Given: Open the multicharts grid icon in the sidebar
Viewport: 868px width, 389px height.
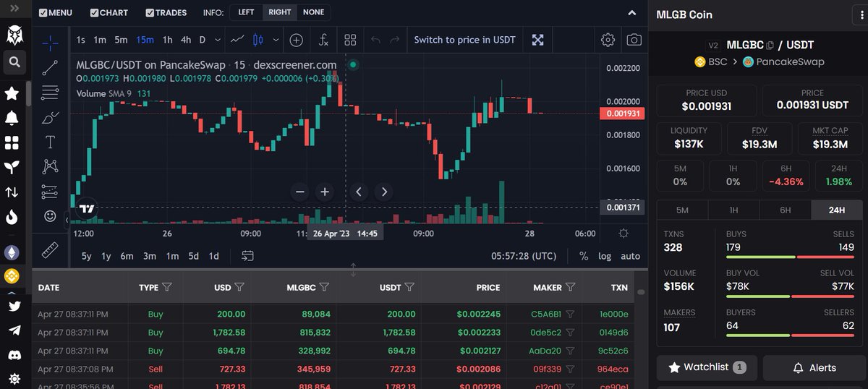Looking at the screenshot, I should pyautogui.click(x=12, y=142).
